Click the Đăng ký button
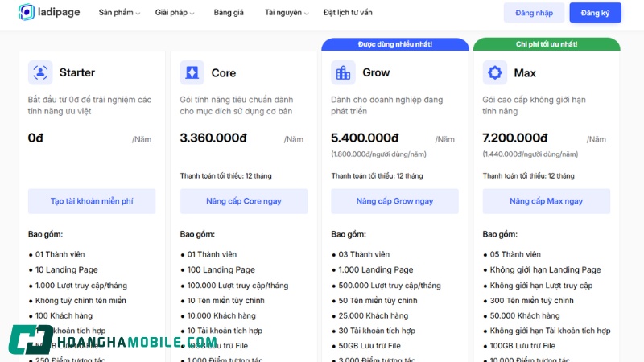The width and height of the screenshot is (644, 362). (595, 13)
